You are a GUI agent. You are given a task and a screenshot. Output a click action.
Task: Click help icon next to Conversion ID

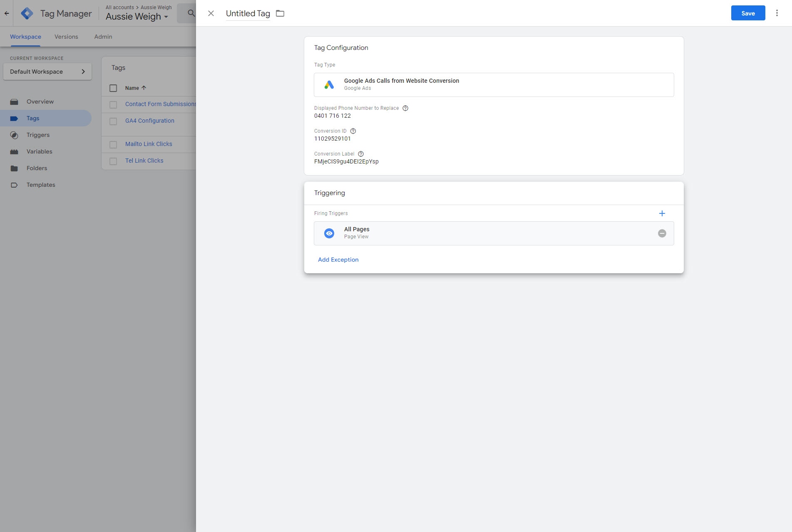tap(353, 131)
